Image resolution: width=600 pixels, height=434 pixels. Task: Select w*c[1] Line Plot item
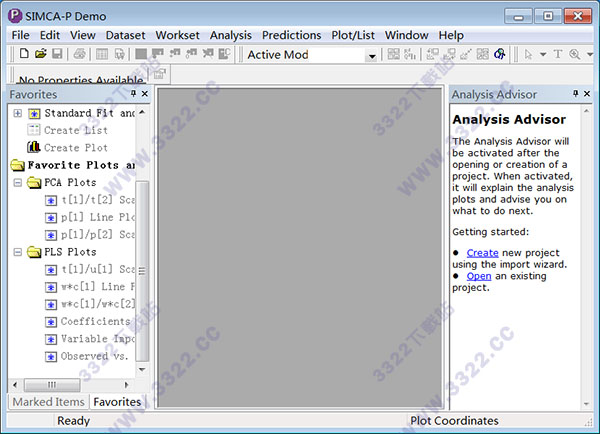click(90, 287)
